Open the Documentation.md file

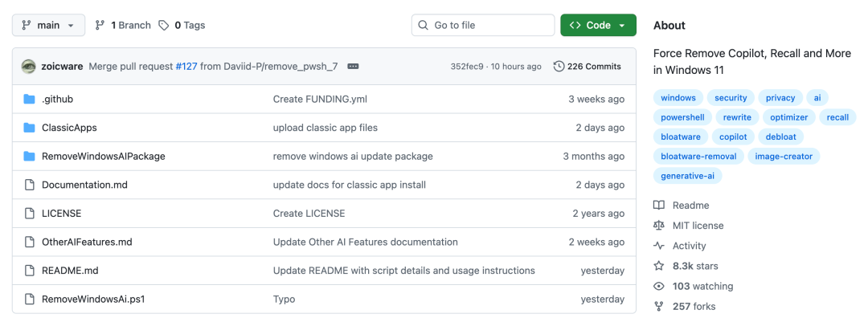tap(84, 185)
